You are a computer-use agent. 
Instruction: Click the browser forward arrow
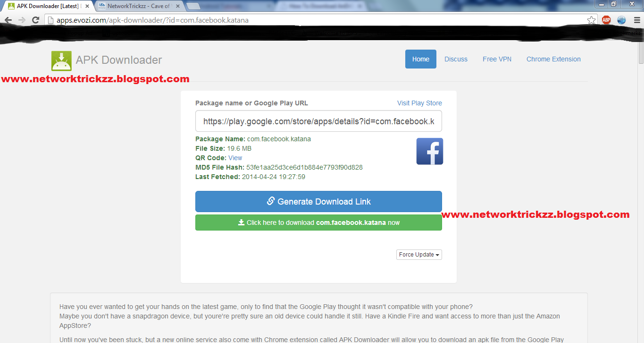point(22,20)
